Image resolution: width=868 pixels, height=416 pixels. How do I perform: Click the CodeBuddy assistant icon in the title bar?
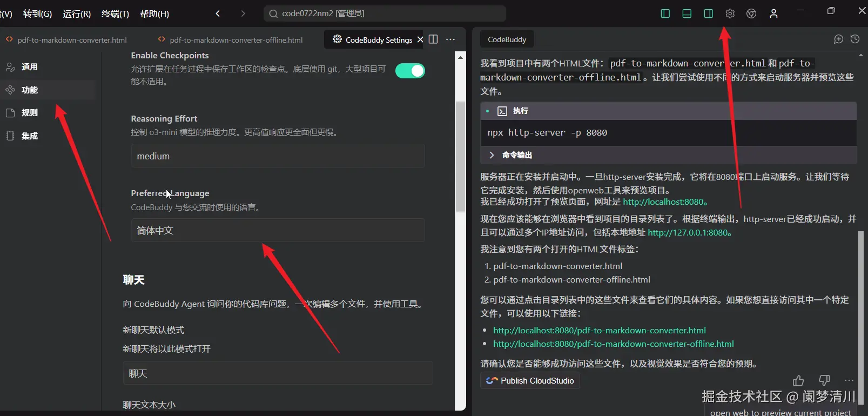coord(751,14)
